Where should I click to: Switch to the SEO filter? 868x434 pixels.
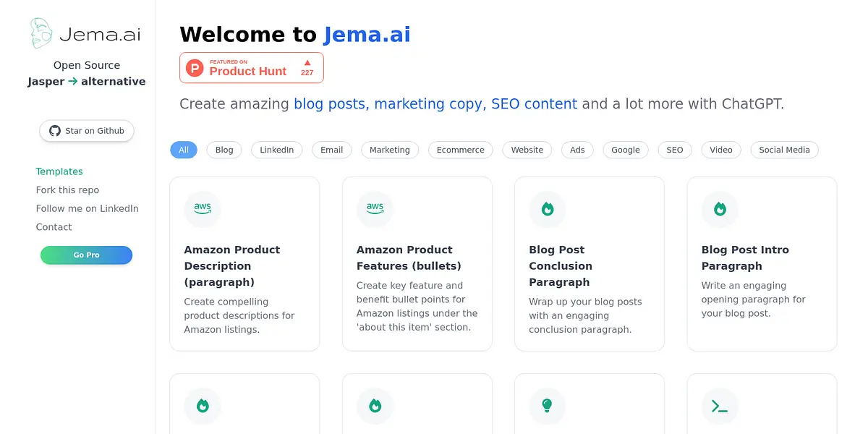[x=674, y=150]
